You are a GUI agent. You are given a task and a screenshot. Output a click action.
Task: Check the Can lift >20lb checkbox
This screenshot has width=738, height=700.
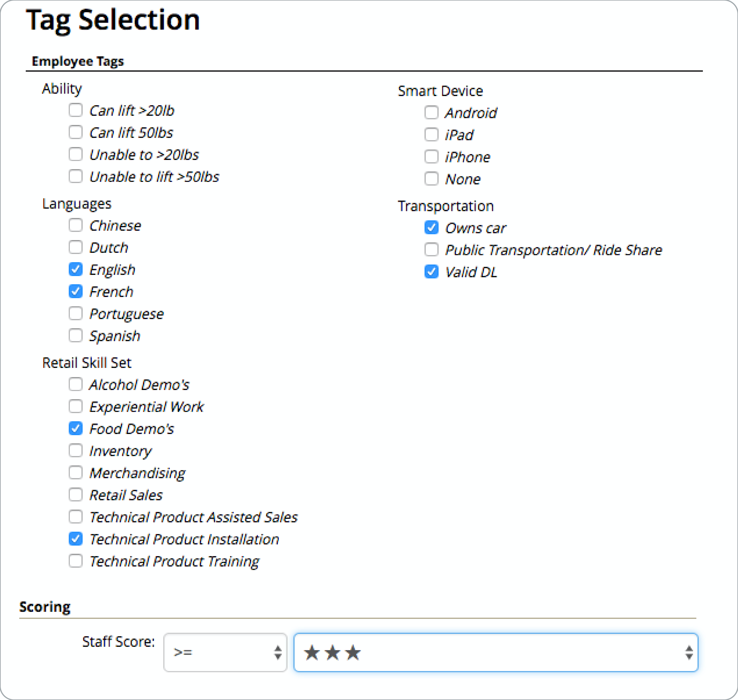pyautogui.click(x=76, y=110)
